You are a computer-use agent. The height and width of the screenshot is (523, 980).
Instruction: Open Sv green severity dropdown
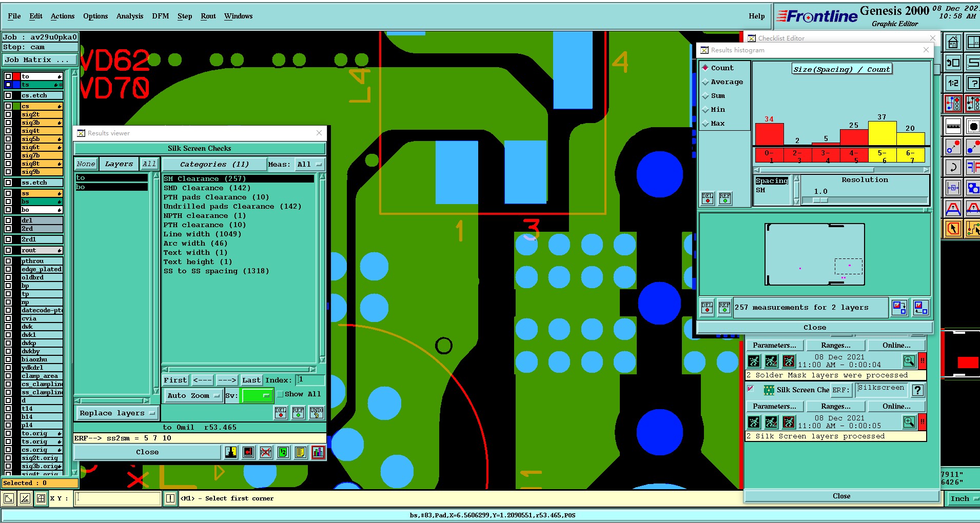tap(257, 396)
